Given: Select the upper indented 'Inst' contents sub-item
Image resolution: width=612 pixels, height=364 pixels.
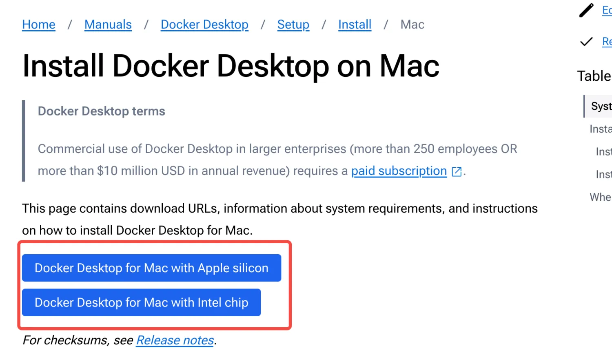Looking at the screenshot, I should 604,152.
